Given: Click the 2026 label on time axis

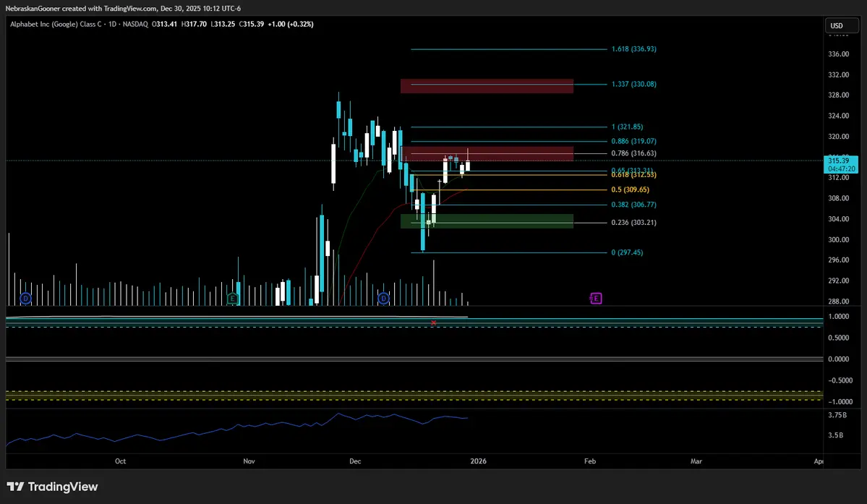Looking at the screenshot, I should coord(478,461).
